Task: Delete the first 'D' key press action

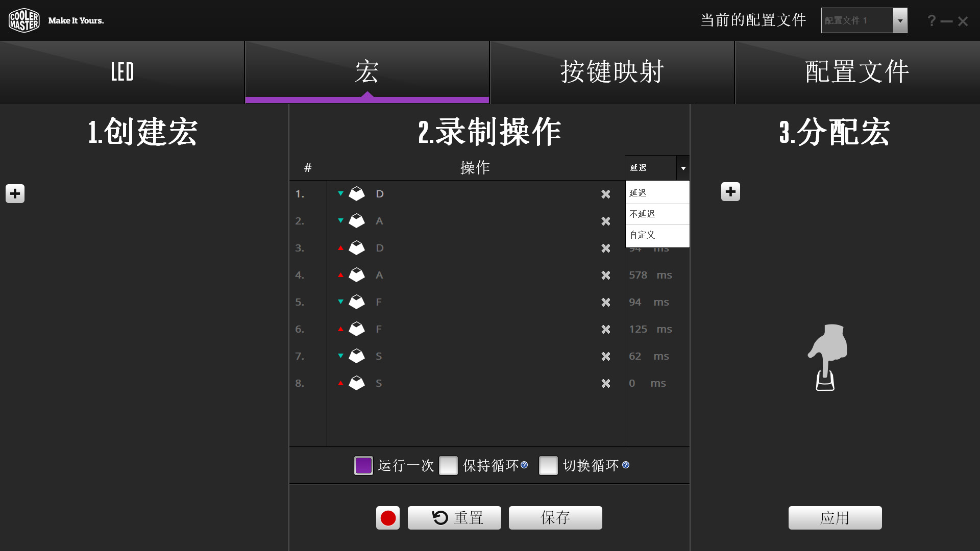Action: [606, 194]
